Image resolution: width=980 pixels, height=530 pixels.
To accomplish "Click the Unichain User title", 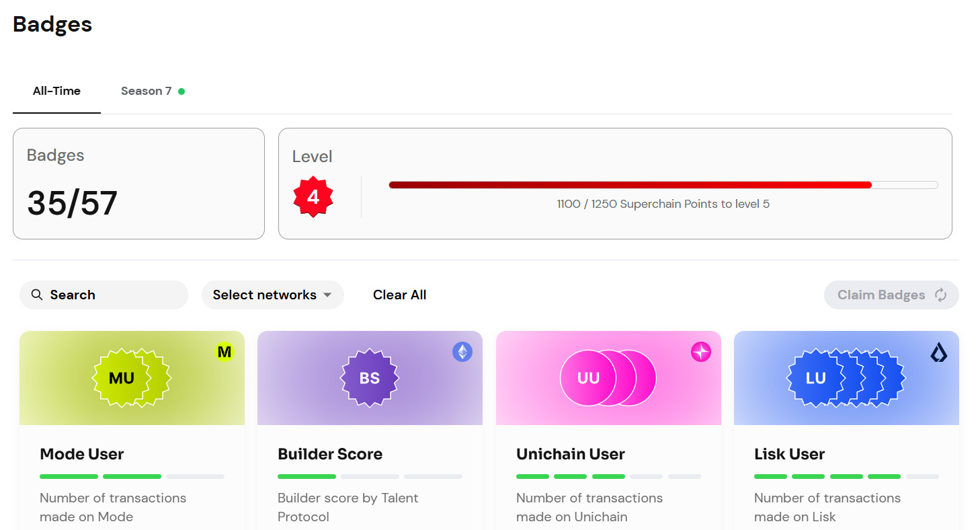I will click(571, 454).
